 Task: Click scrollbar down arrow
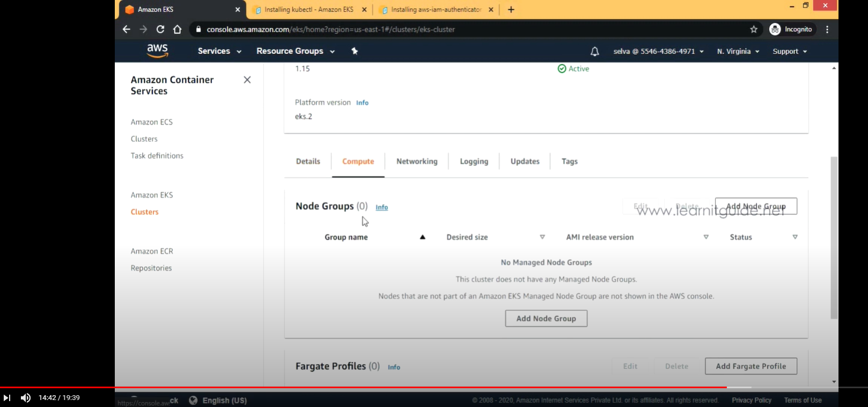point(834,382)
